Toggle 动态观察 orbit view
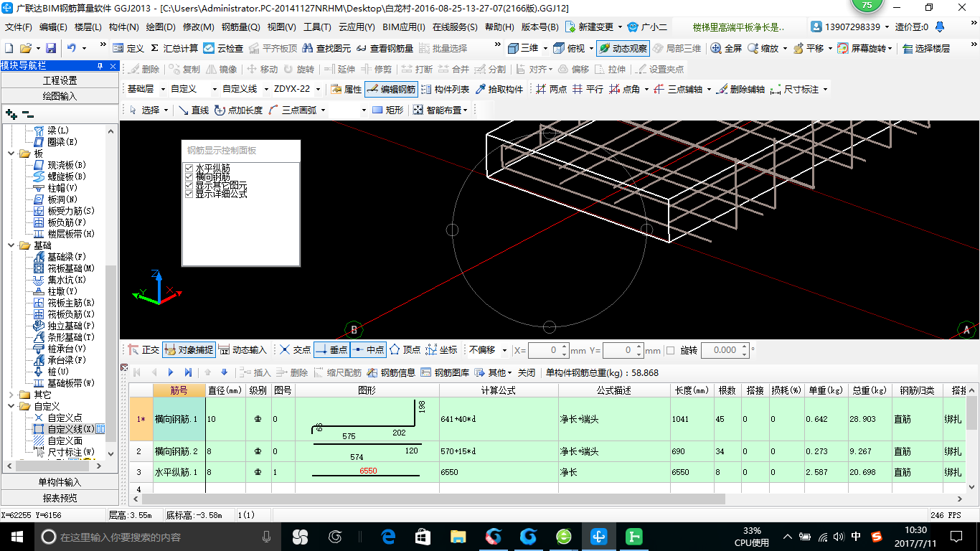 [623, 48]
